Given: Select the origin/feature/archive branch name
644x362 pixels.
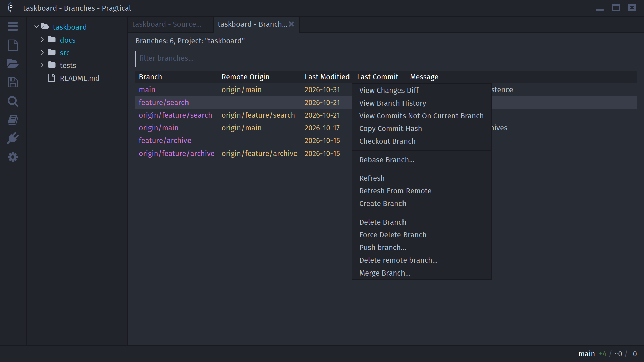Looking at the screenshot, I should 176,153.
